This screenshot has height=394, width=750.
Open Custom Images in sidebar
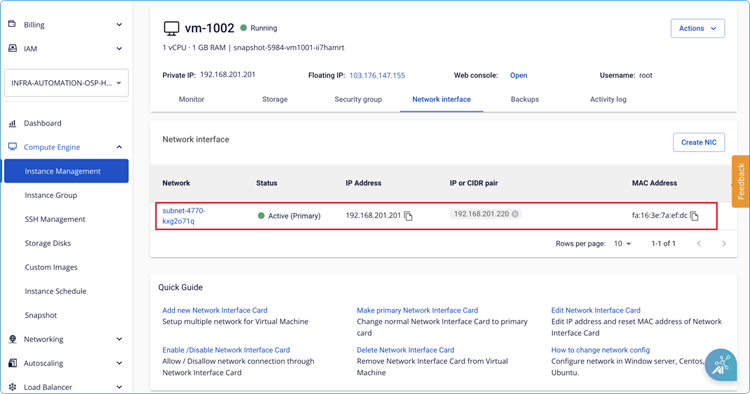coord(51,267)
